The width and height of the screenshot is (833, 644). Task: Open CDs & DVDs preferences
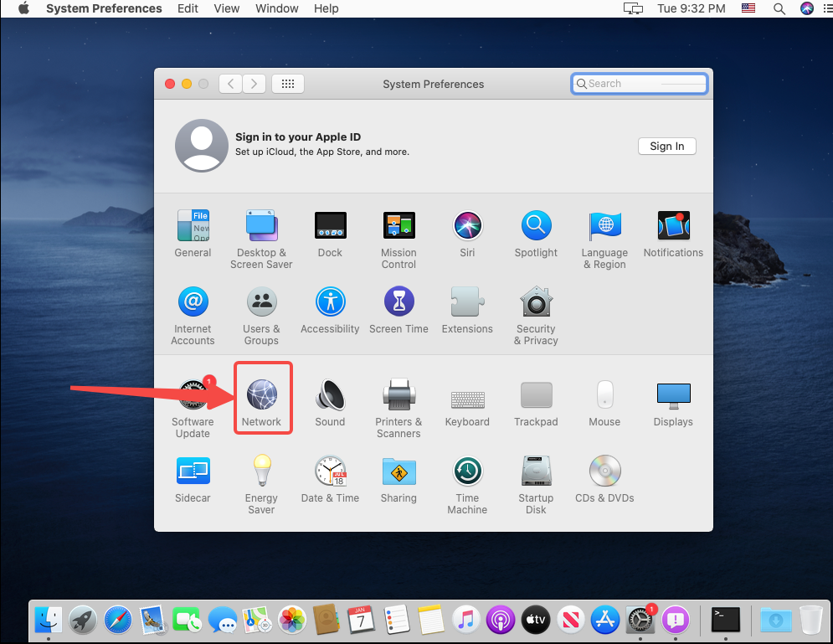click(604, 479)
